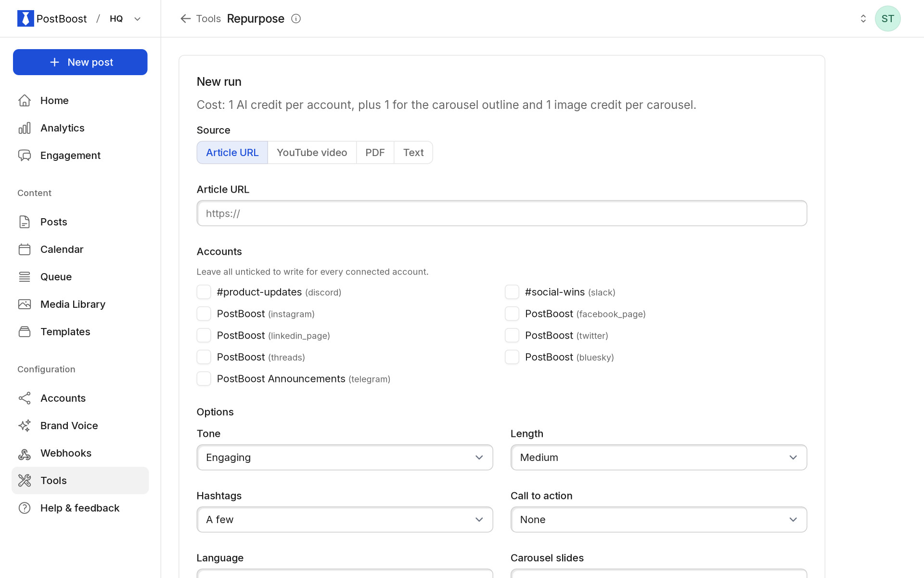Switch source to PDF
This screenshot has width=924, height=578.
(x=375, y=152)
